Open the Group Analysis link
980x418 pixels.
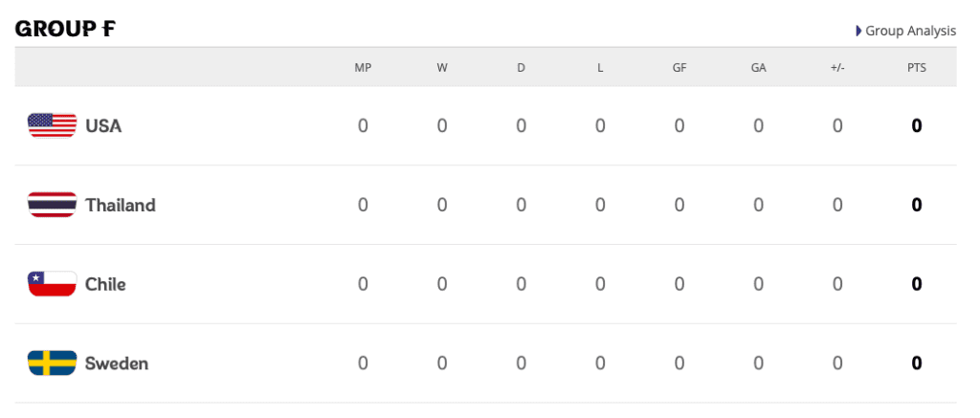[x=910, y=31]
